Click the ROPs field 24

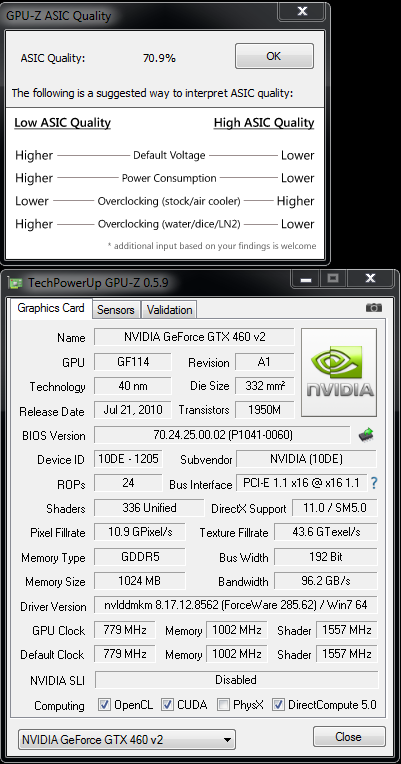[x=128, y=483]
